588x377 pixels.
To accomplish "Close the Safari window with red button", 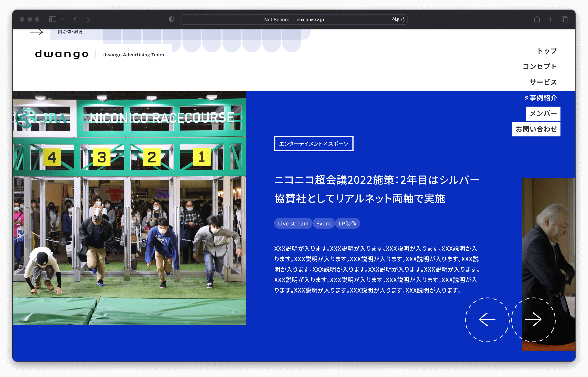I will pyautogui.click(x=22, y=19).
